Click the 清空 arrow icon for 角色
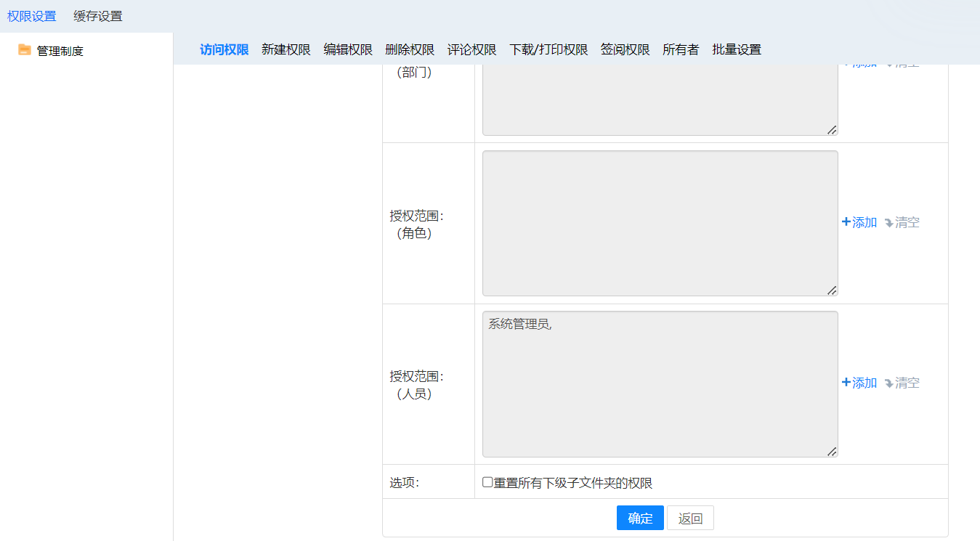The height and width of the screenshot is (541, 980). coord(888,223)
